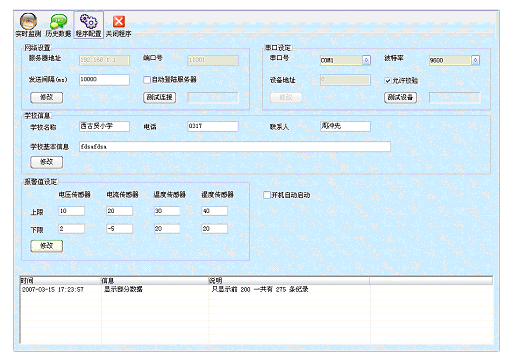
Task: Click the 时间 column header in log
Action: [x=60, y=280]
